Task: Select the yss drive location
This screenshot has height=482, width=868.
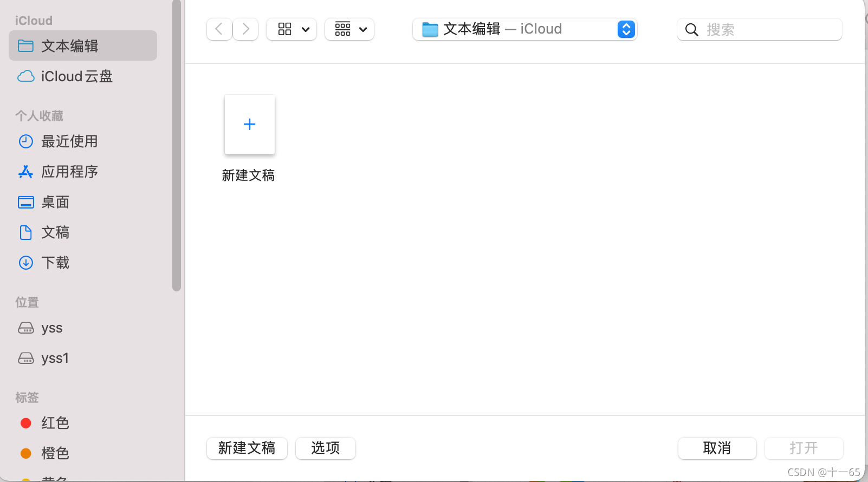Action: (x=83, y=328)
